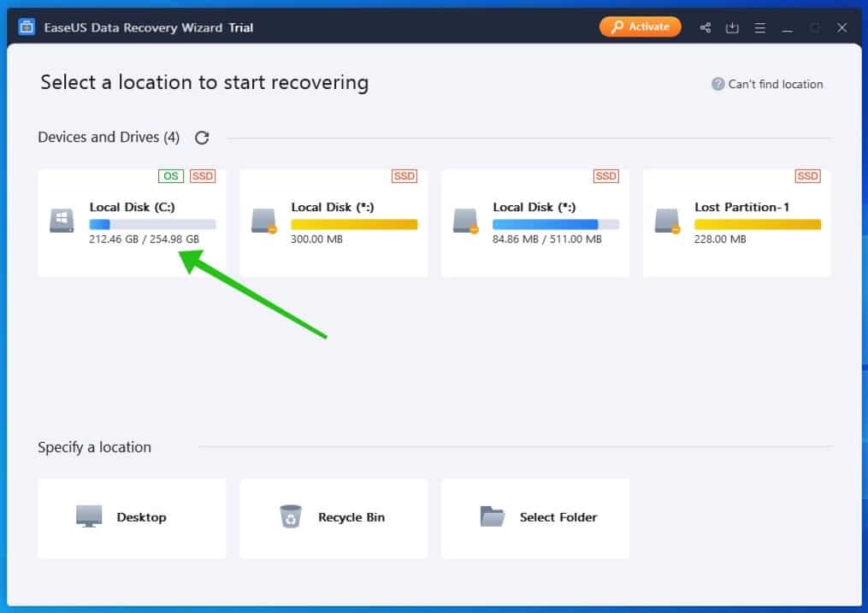This screenshot has width=868, height=613.
Task: Click the Lost Partition-1 drive icon
Action: point(667,221)
